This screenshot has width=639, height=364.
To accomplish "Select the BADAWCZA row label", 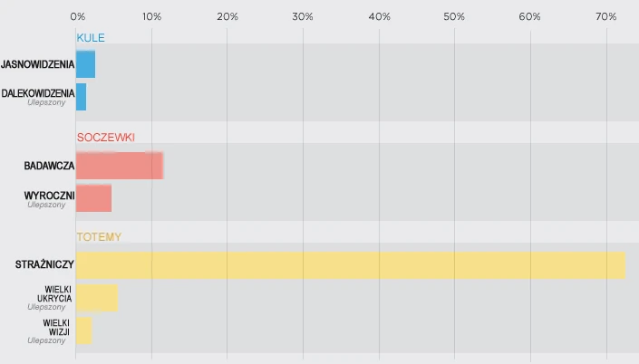I will pos(49,166).
